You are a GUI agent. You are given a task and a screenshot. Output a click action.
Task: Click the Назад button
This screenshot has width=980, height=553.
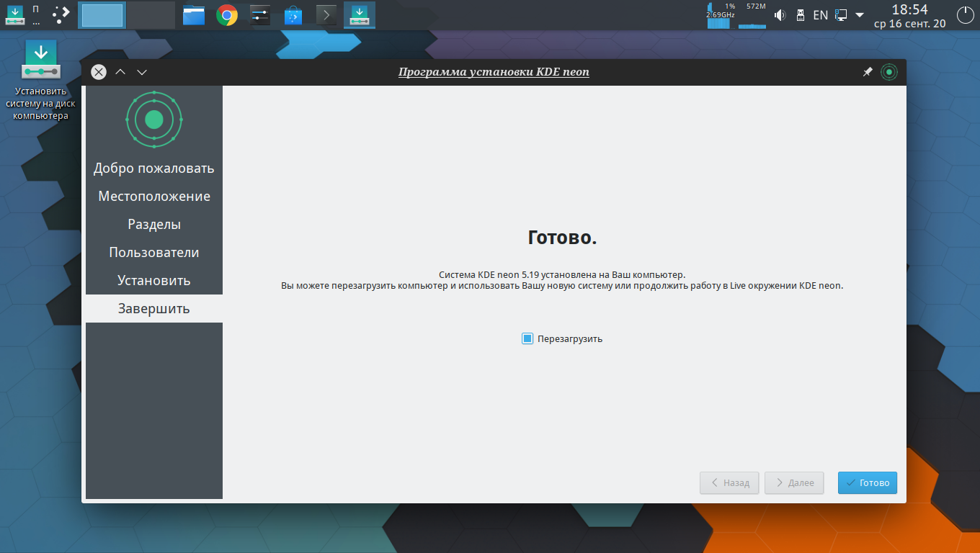pos(729,482)
